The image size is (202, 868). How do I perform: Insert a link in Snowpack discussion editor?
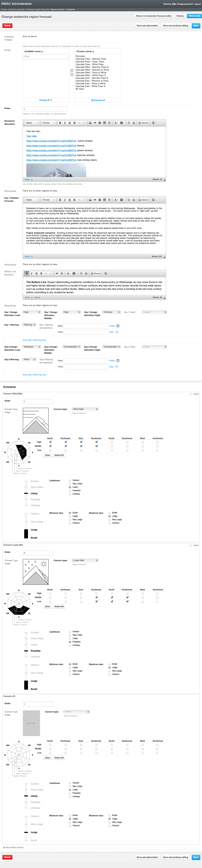pos(95,123)
